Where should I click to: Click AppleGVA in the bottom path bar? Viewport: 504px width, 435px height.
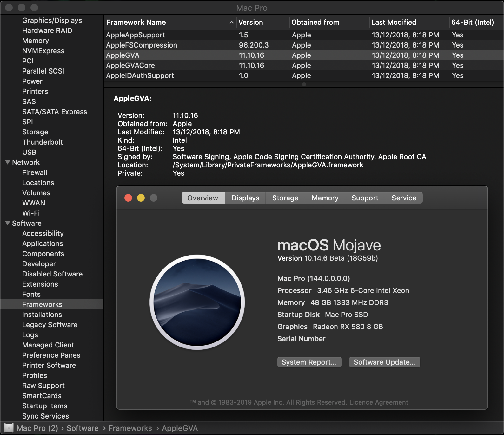180,428
